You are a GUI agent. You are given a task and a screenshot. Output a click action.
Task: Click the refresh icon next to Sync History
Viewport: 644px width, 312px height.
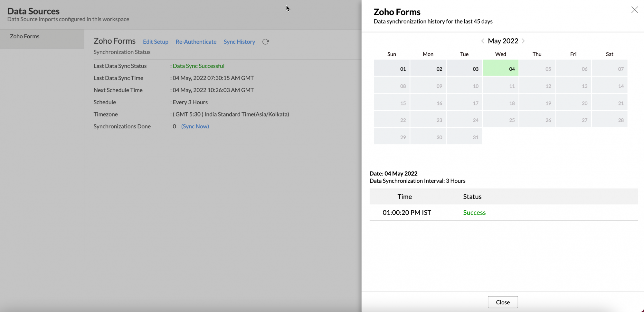(265, 42)
